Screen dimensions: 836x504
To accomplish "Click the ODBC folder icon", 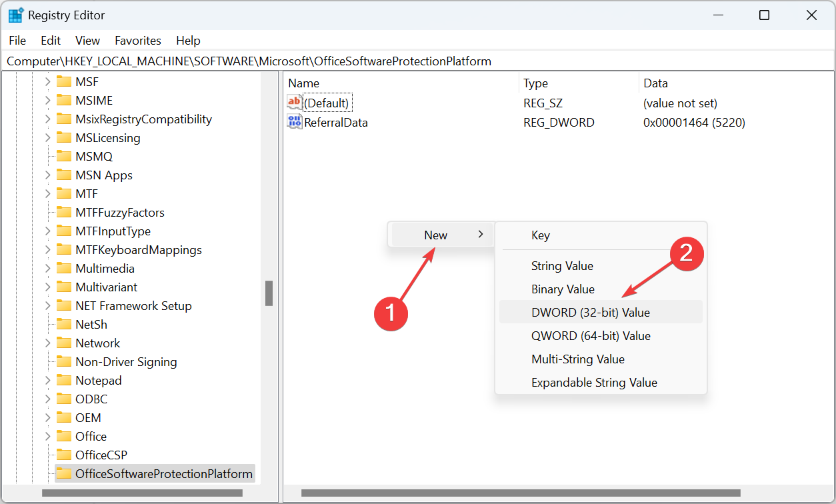I will click(x=64, y=399).
